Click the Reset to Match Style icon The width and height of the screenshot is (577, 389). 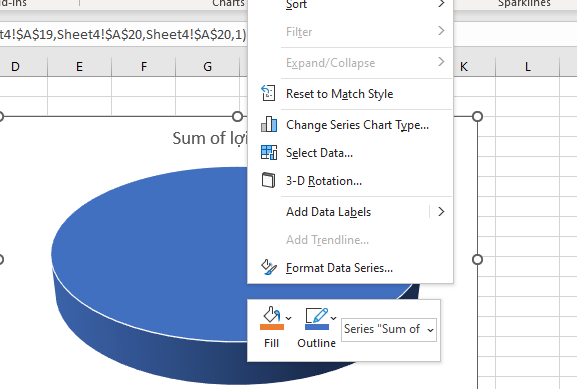tap(268, 93)
